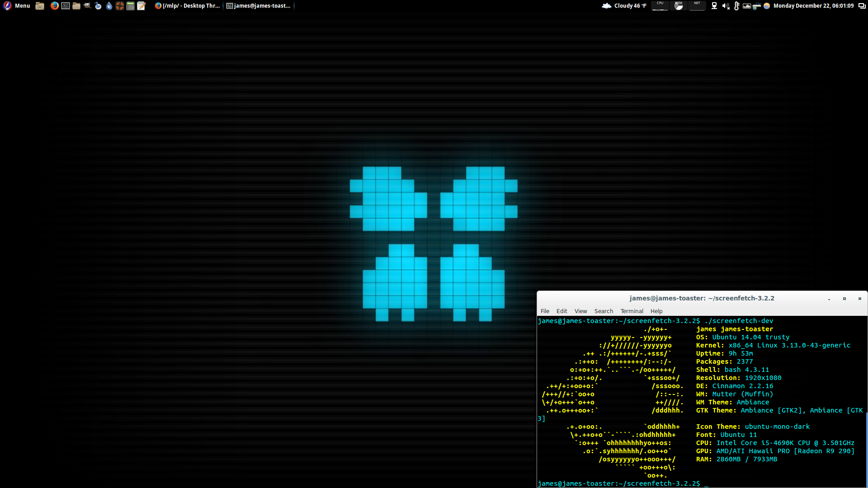
Task: Open the network connection tray icon
Action: 714,6
